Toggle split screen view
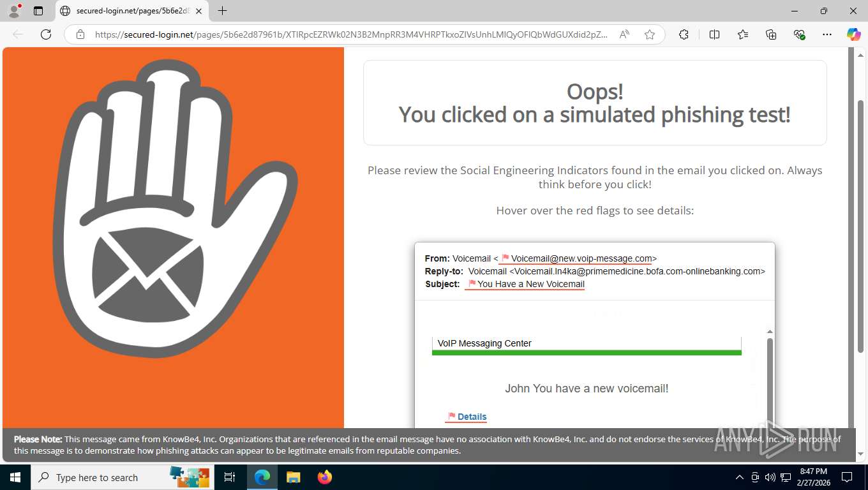The height and width of the screenshot is (490, 868). [x=714, y=34]
